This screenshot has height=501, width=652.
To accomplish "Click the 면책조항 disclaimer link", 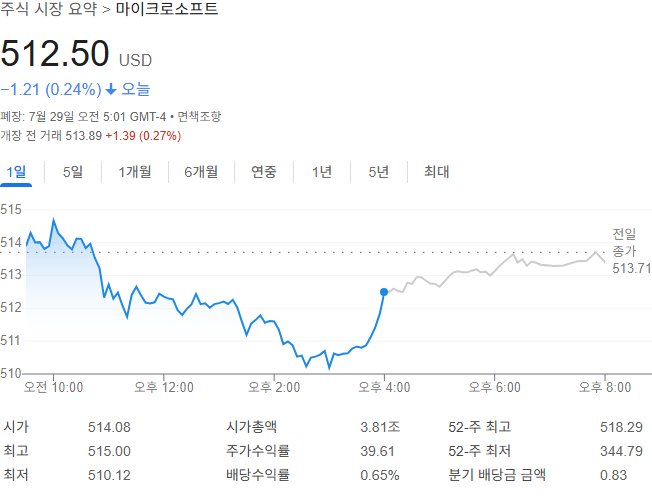I will (x=199, y=116).
